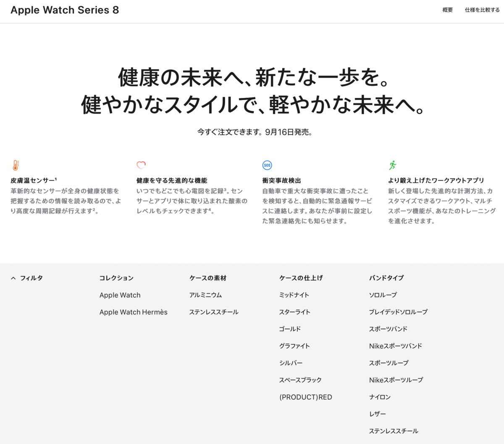Click the 衝突事故検出 heading
The height and width of the screenshot is (444, 504).
(x=282, y=180)
